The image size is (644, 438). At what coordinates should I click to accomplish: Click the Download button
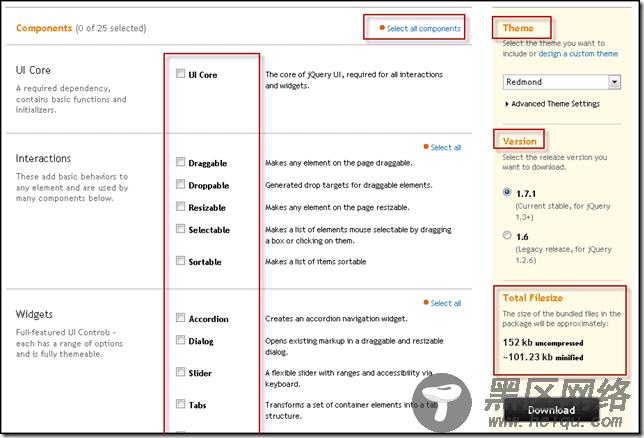point(551,410)
